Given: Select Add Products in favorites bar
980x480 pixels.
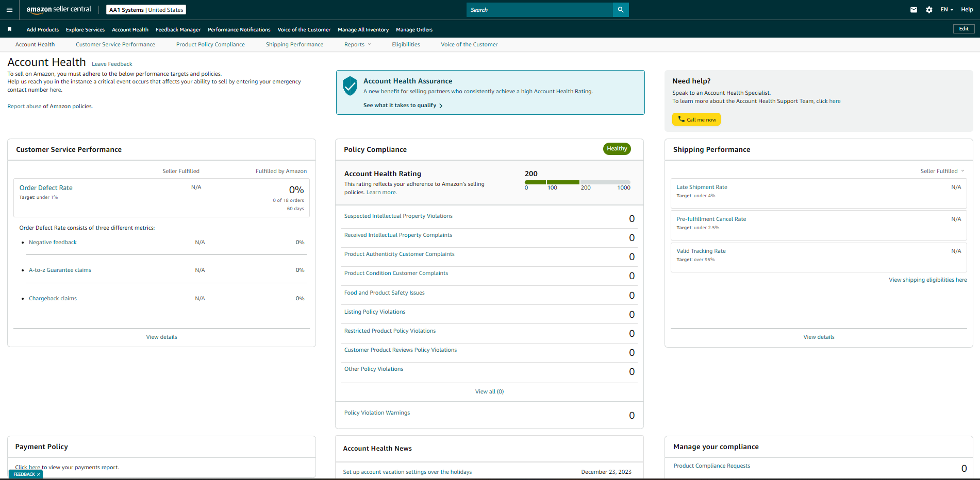Looking at the screenshot, I should pos(43,30).
